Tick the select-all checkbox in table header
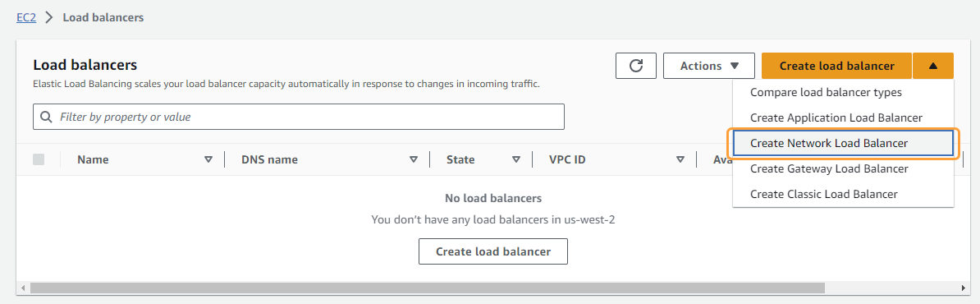Viewport: 980px width, 304px height. (39, 159)
